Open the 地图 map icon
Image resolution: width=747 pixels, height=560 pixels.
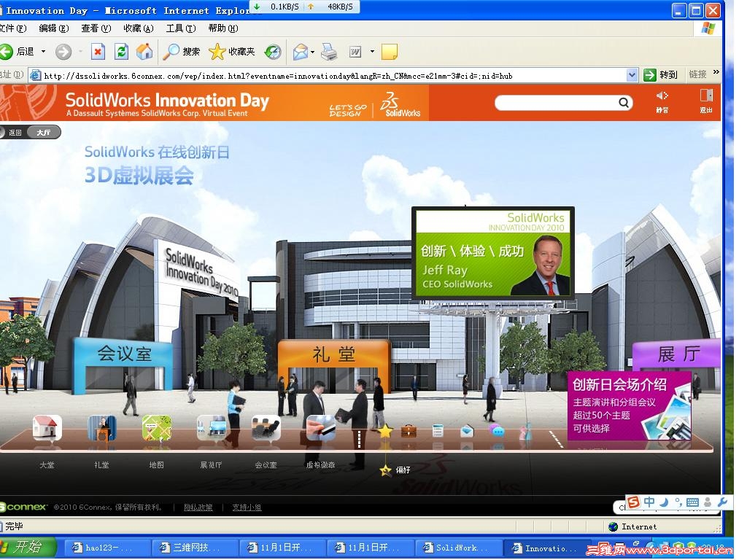click(157, 427)
